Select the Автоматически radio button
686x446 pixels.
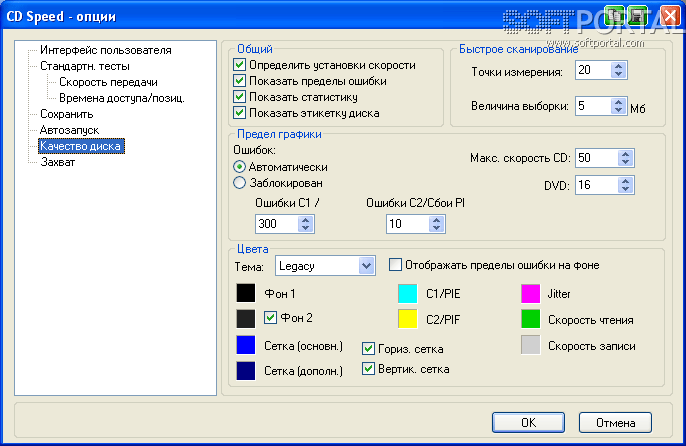point(239,167)
